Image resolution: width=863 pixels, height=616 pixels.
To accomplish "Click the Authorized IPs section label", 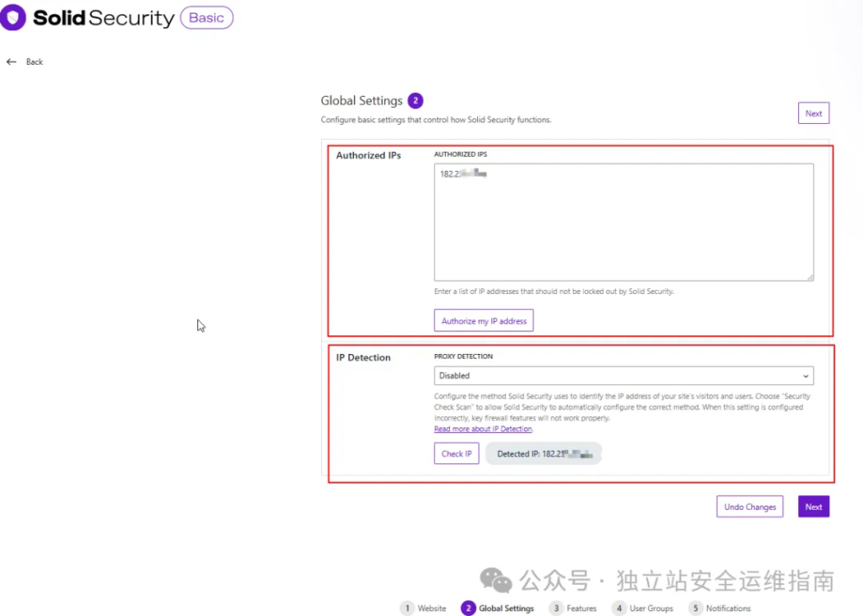I will click(x=368, y=155).
